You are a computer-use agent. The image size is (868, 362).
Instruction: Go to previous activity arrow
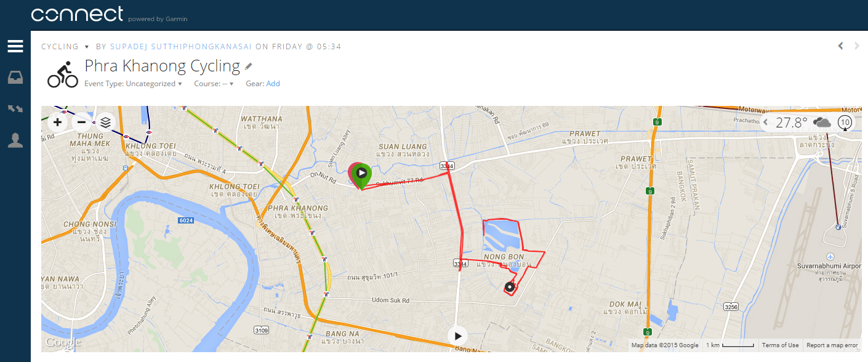(840, 46)
